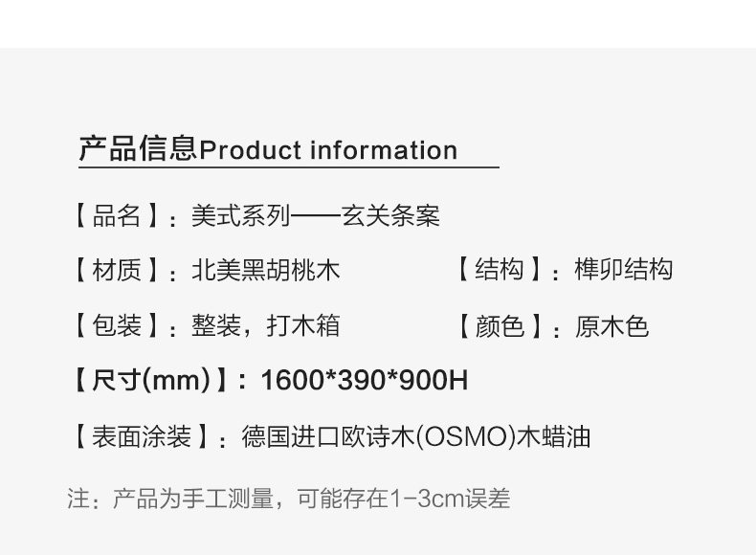756x555 pixels.
Task: Select the 【结构】 label
Action: [x=500, y=271]
